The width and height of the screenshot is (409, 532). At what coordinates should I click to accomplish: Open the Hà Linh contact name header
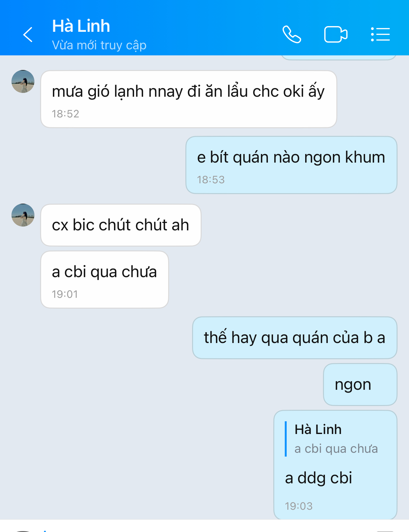(81, 26)
